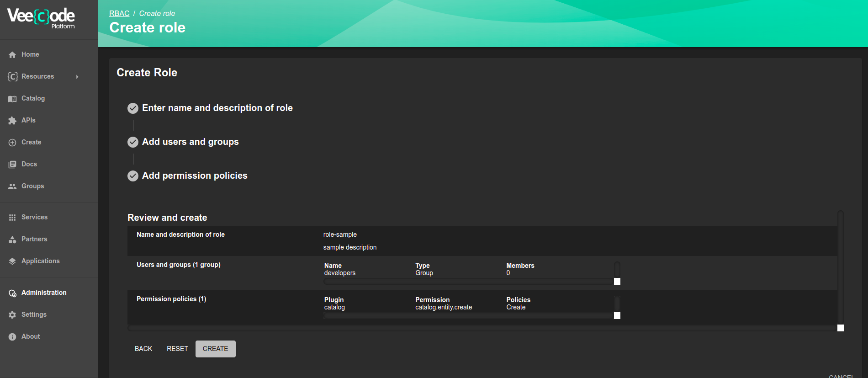Click the Groups people icon

tap(12, 186)
